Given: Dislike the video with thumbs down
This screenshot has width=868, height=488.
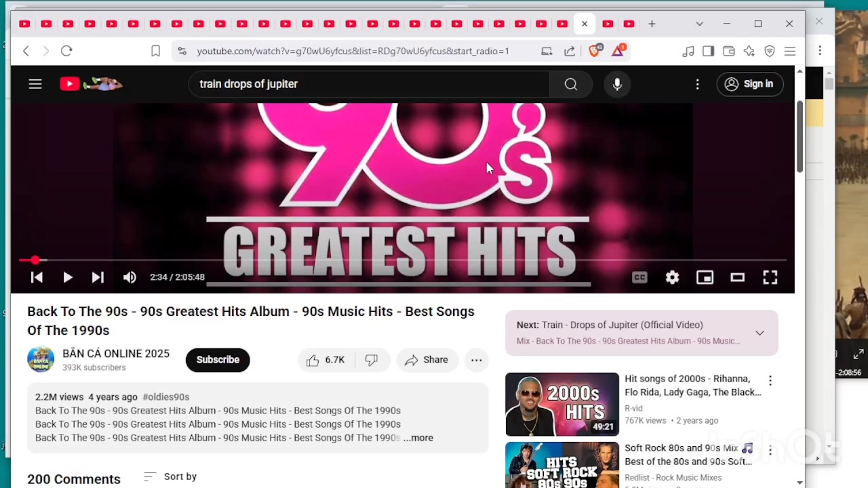Looking at the screenshot, I should 371,360.
